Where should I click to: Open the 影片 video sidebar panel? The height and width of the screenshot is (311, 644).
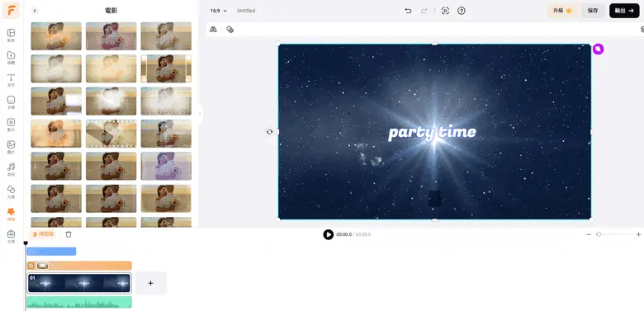pos(11,125)
